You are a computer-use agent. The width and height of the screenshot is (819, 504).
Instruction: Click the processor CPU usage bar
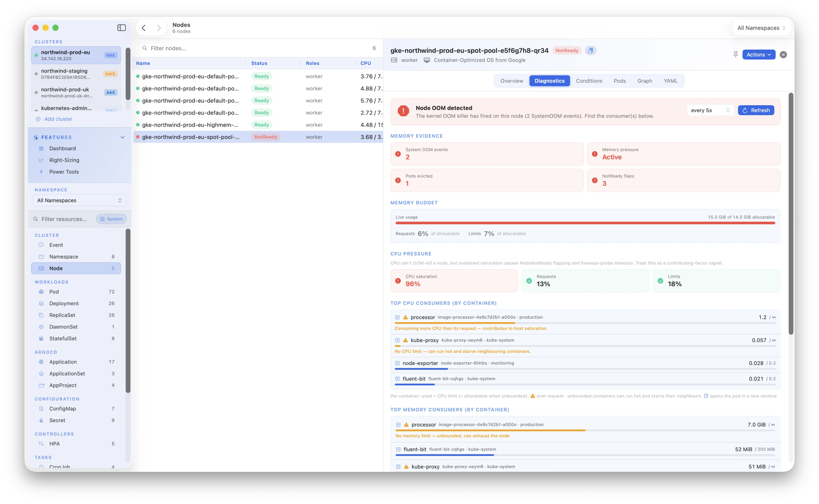[x=585, y=323]
